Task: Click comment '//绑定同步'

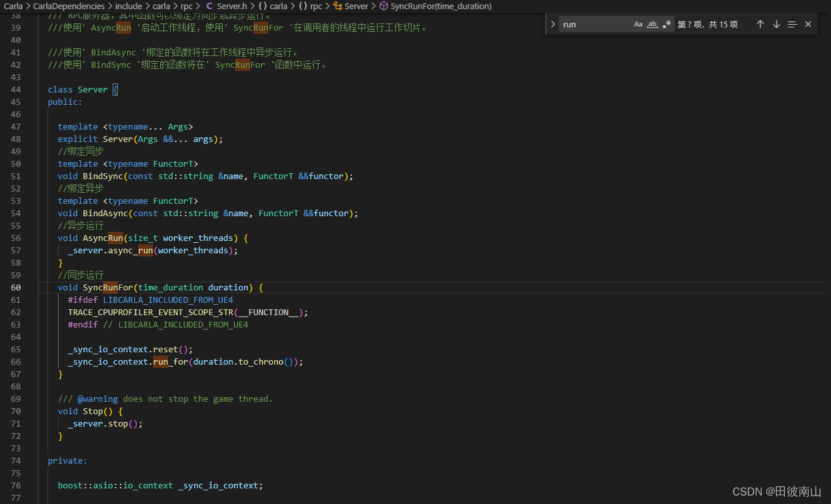Action: tap(81, 151)
